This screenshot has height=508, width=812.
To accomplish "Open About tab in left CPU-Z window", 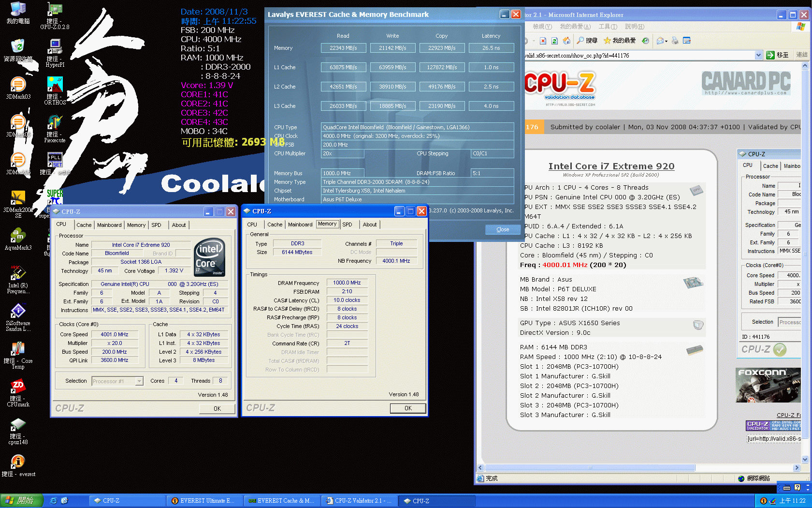I will click(179, 225).
